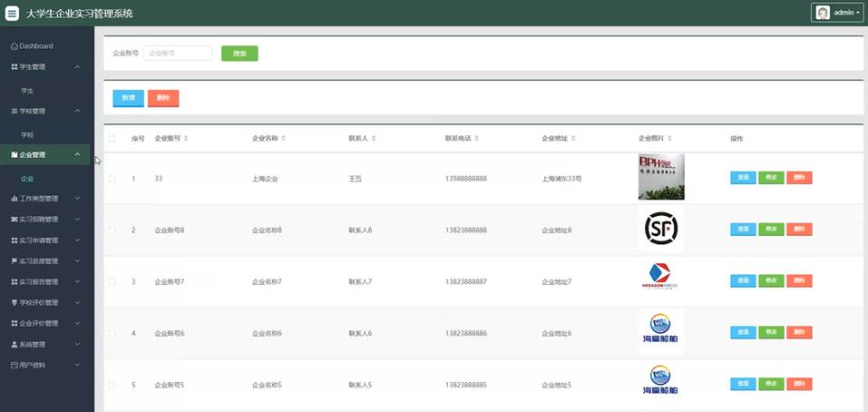
Task: Click the 实习招聘管理 icon
Action: click(15, 220)
